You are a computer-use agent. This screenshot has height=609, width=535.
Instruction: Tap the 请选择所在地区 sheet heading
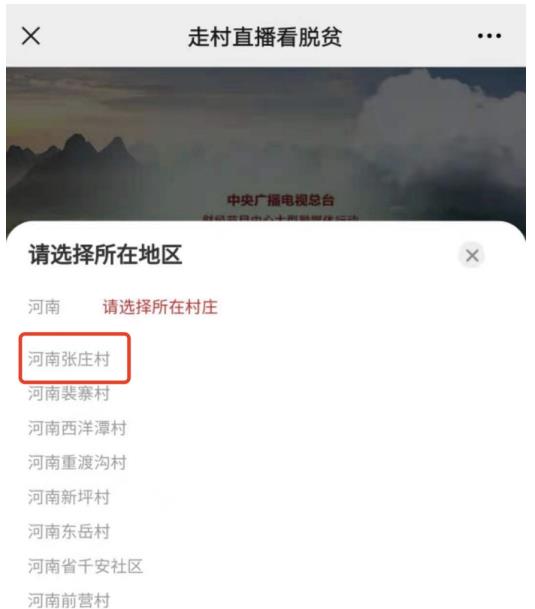click(105, 255)
